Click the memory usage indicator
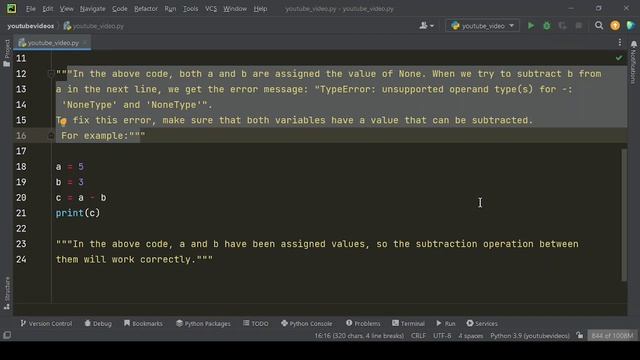Viewport: 640px width, 360px height. click(x=612, y=336)
